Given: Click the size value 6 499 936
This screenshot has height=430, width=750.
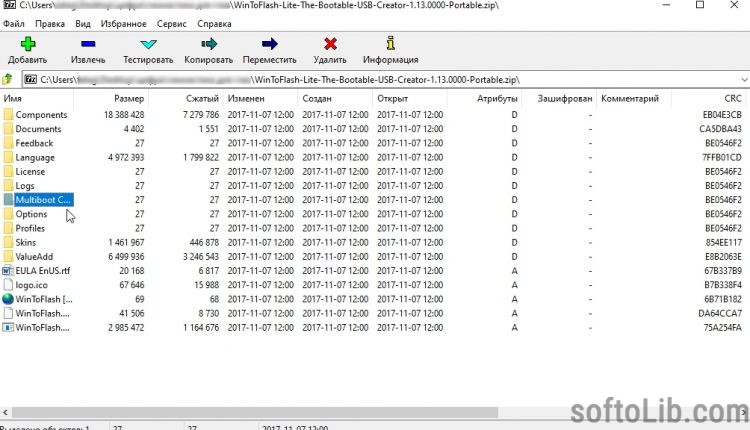Looking at the screenshot, I should pos(126,256).
